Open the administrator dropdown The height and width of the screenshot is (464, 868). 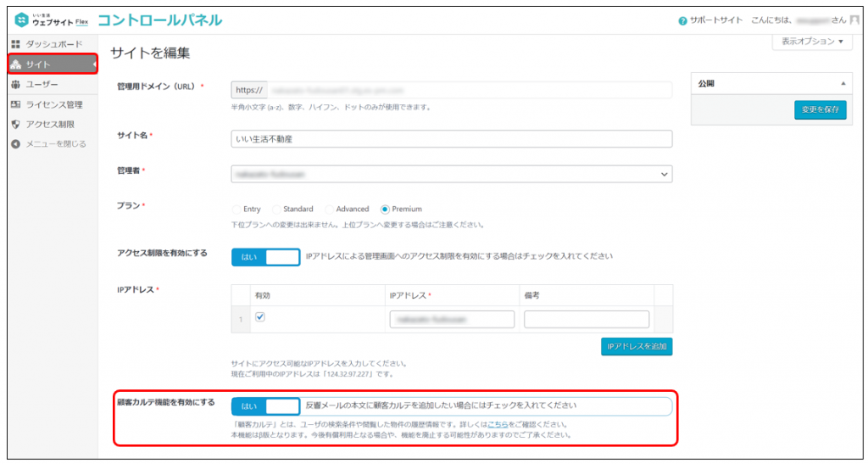[x=451, y=174]
